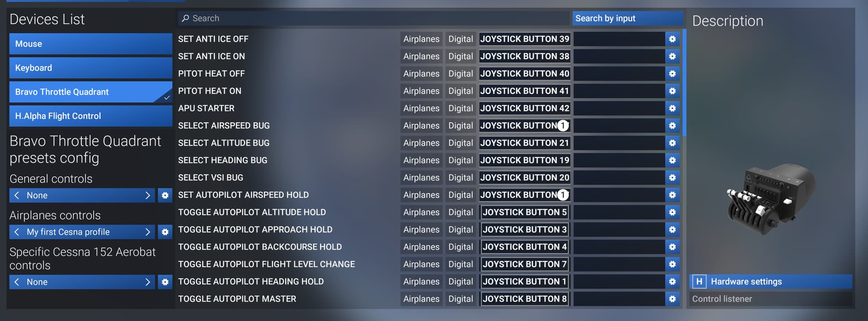Screen dimensions: 868x321
Task: Open gear settings for TOGGLE AUTOPILOT ALTITUDE HOLD
Action: click(x=672, y=212)
